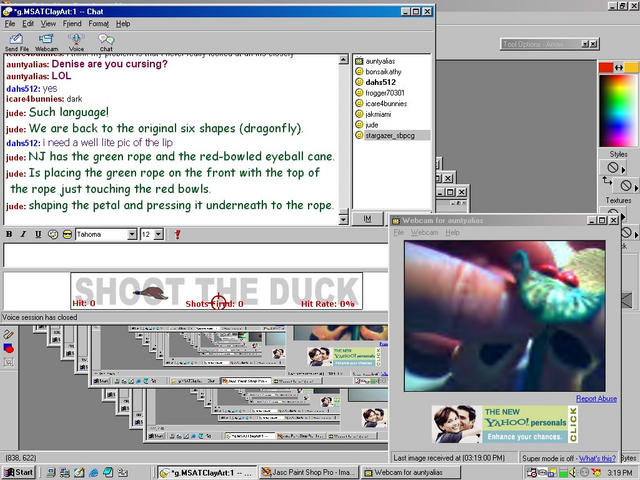
Task: Click the Styles swap arrows icon
Action: (x=607, y=180)
